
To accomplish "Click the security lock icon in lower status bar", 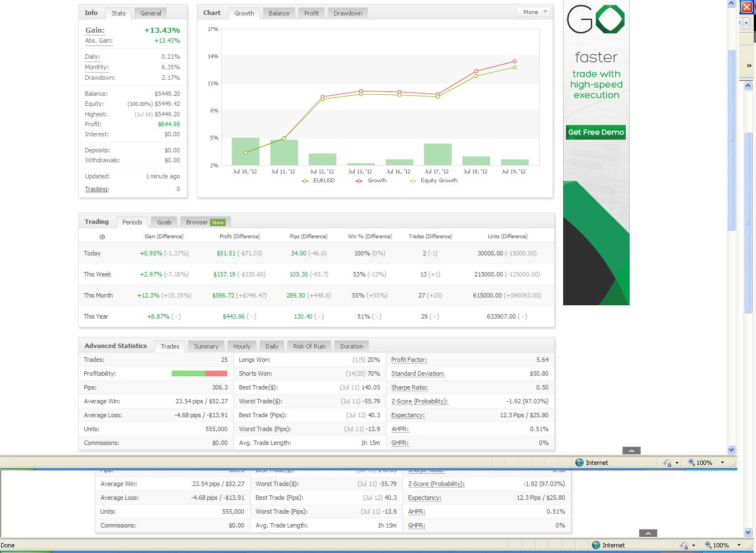I will pos(684,545).
